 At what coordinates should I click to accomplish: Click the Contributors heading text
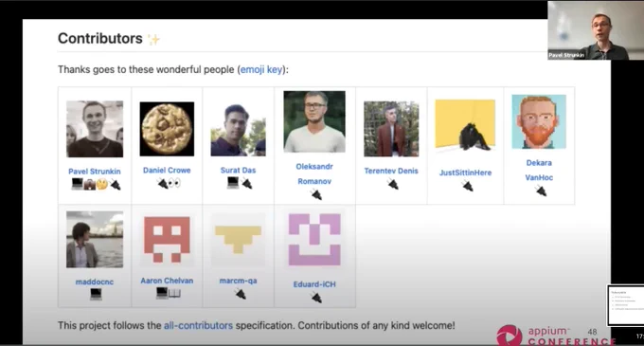coord(100,38)
